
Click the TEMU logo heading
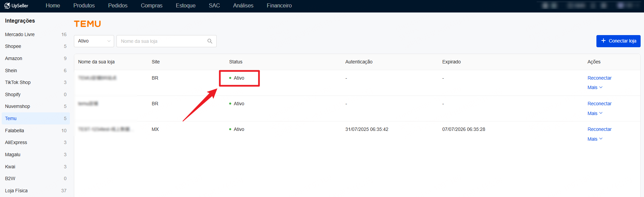(x=87, y=24)
